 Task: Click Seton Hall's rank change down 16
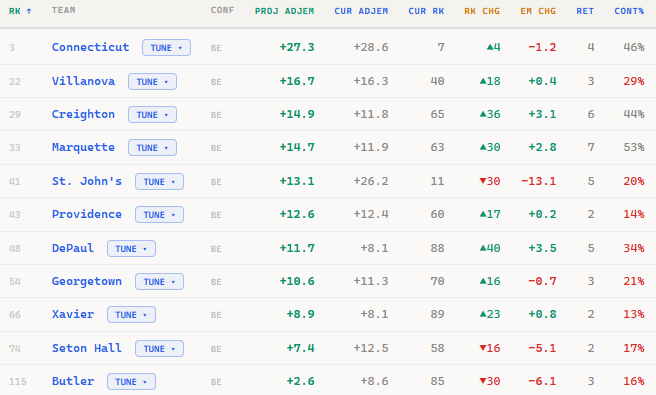490,348
